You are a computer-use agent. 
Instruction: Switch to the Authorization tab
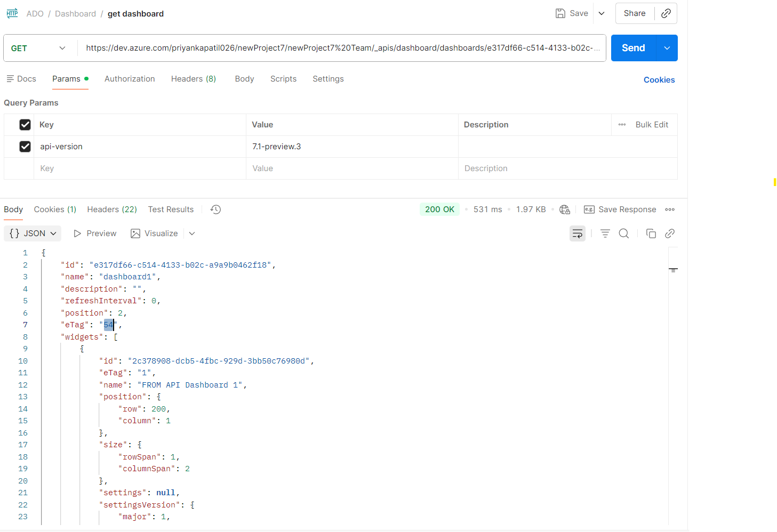[130, 79]
